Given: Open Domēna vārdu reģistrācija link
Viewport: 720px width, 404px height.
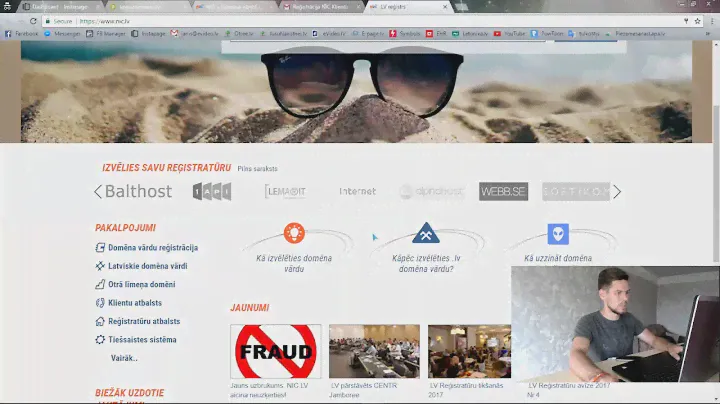Looking at the screenshot, I should click(152, 248).
